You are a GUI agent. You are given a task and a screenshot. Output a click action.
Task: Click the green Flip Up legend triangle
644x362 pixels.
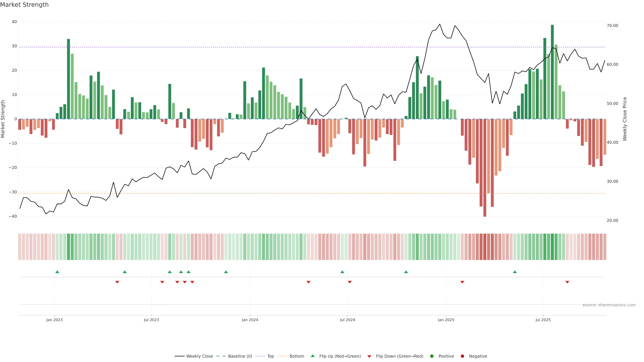312,356
